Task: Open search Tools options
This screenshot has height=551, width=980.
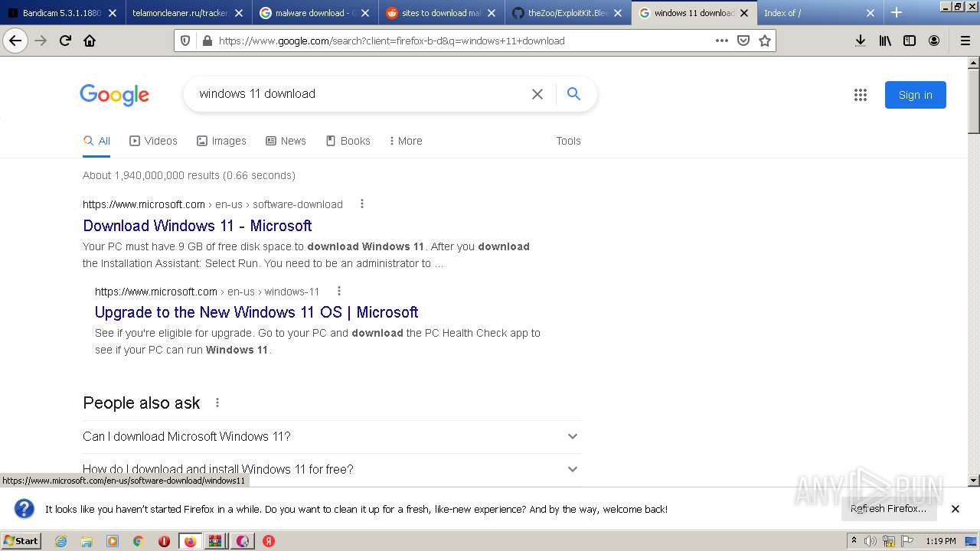Action: [x=568, y=141]
